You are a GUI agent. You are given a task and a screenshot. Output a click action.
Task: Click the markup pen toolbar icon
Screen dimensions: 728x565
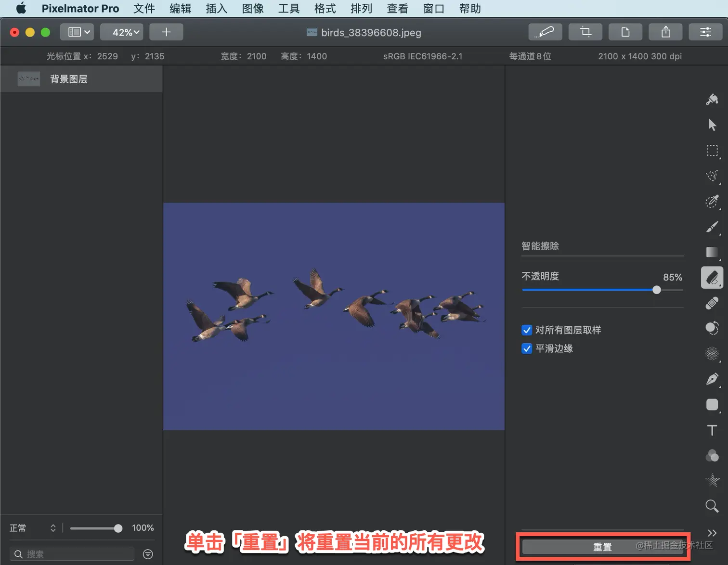(545, 32)
